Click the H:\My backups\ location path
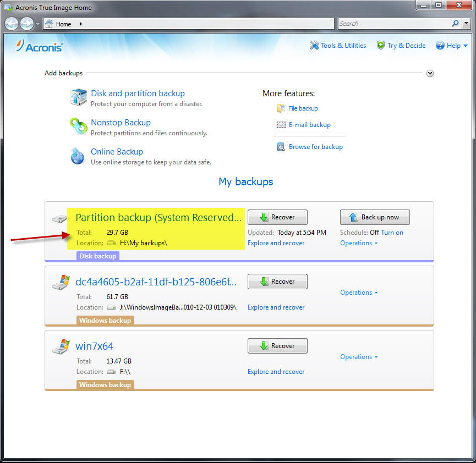The width and height of the screenshot is (476, 463). pos(143,243)
